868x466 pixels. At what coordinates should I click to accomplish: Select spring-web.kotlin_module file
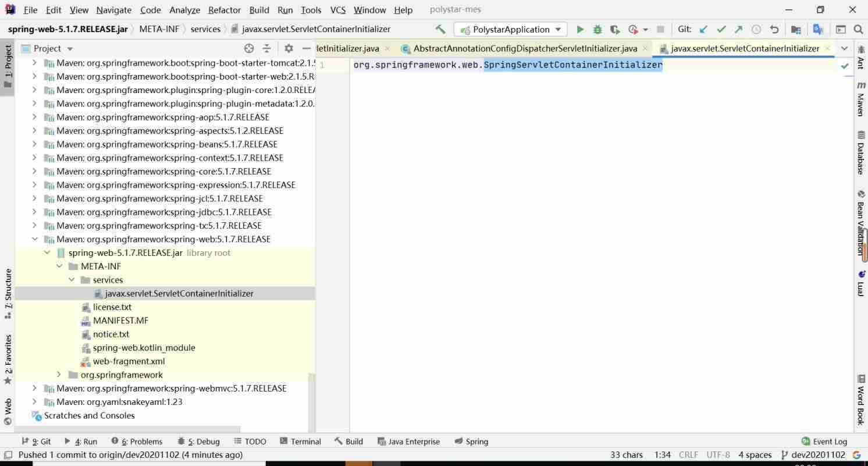point(144,348)
